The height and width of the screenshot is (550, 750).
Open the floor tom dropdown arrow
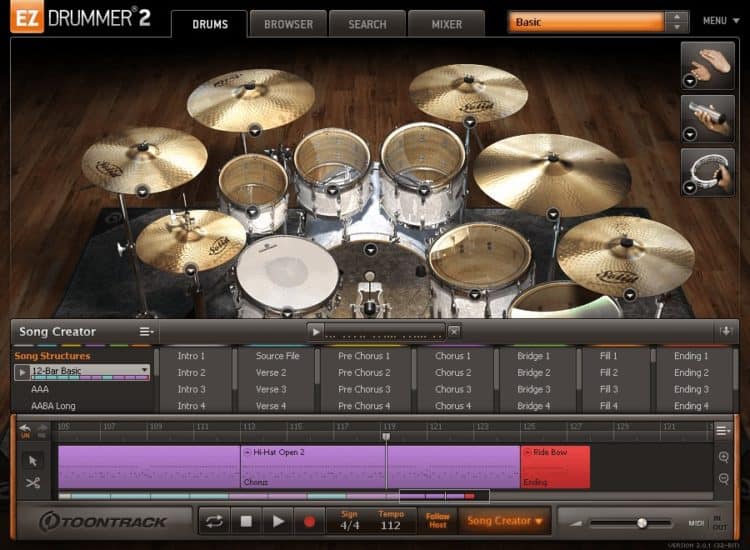coord(474,295)
